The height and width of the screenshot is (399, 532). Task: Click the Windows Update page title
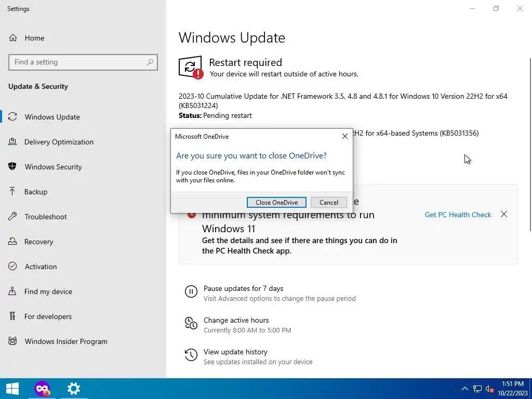click(232, 37)
